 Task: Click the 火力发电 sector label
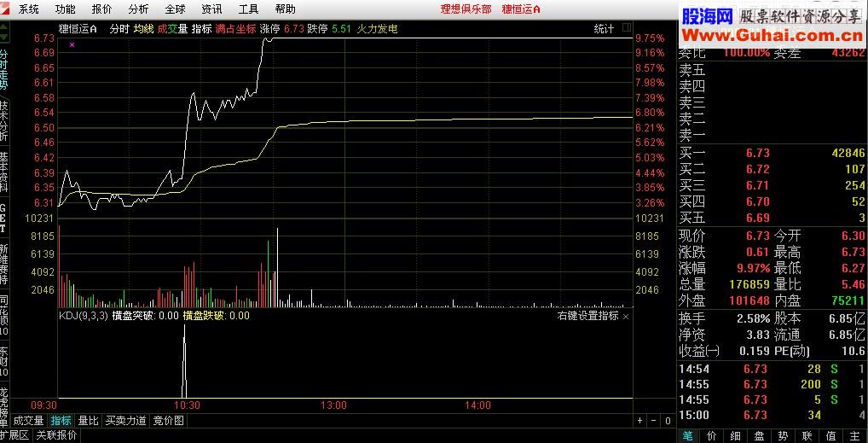point(377,29)
